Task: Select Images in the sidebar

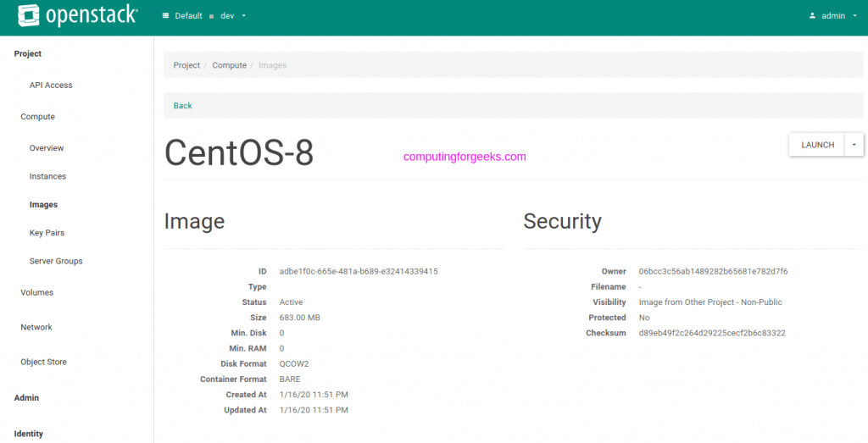Action: click(x=44, y=205)
